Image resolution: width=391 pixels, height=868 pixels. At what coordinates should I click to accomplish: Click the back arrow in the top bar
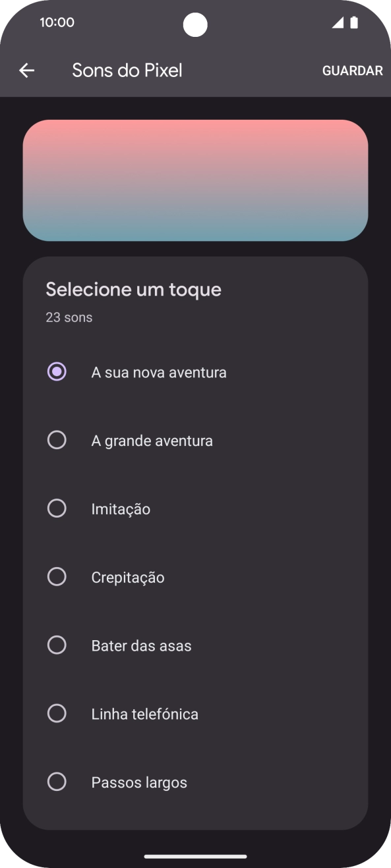click(26, 70)
